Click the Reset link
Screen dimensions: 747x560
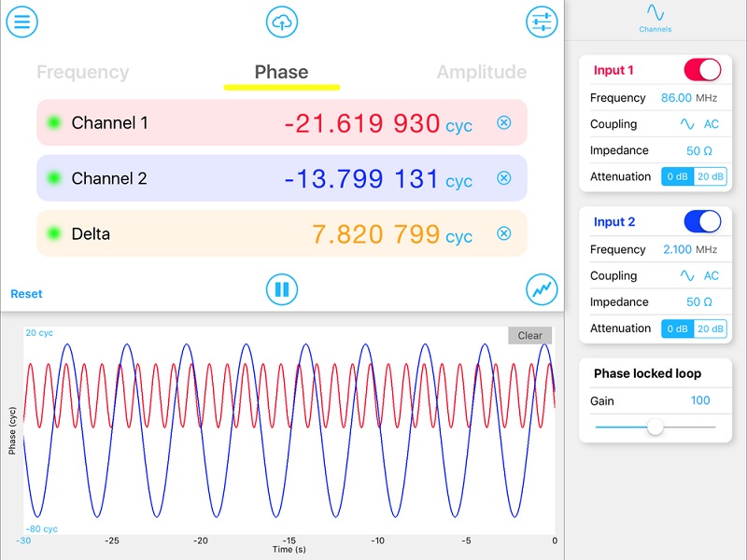pyautogui.click(x=26, y=294)
